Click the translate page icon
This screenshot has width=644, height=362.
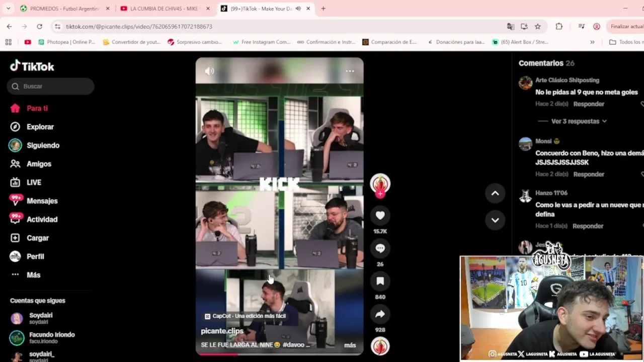tap(511, 26)
